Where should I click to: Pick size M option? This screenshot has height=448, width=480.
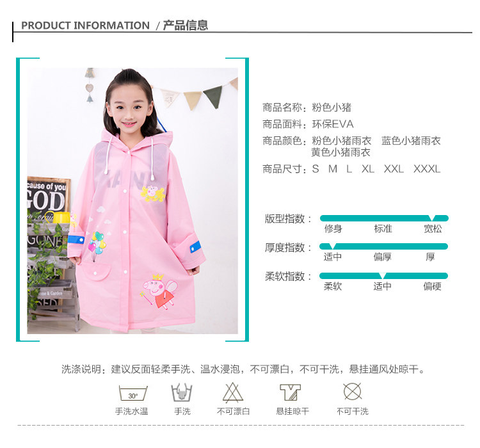coord(333,169)
